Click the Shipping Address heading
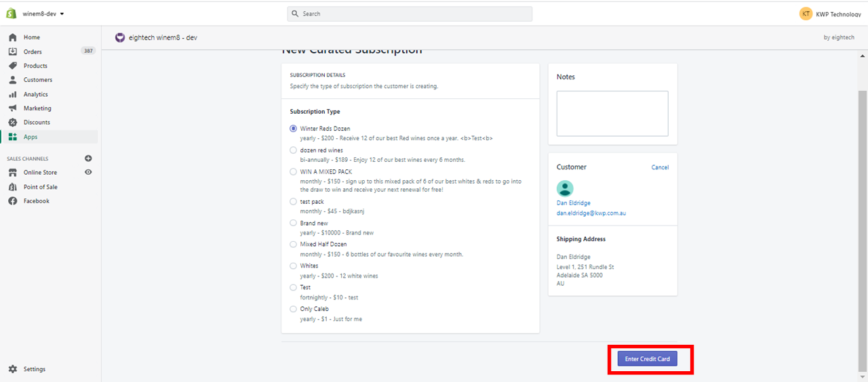868x382 pixels. [581, 239]
